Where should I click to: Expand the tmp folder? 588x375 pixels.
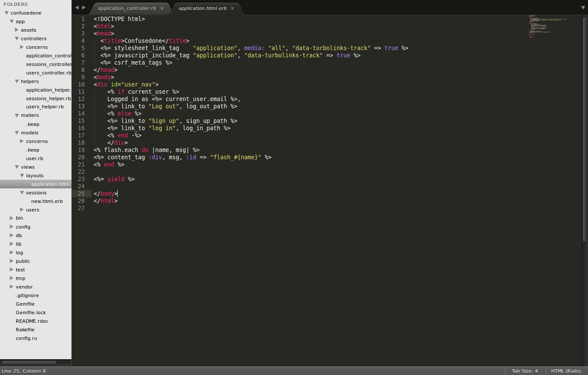(x=12, y=278)
